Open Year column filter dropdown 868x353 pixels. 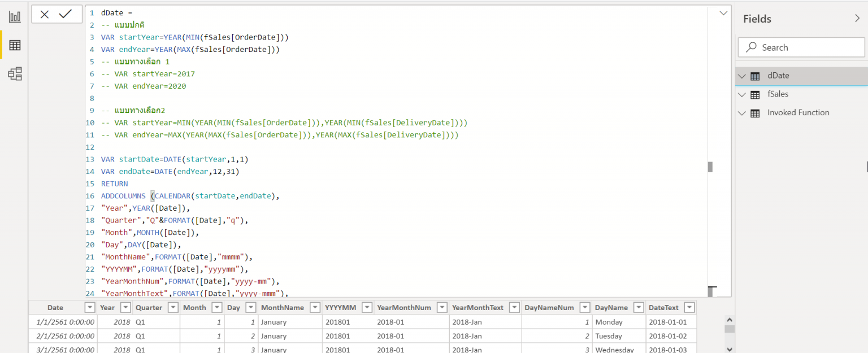(124, 308)
